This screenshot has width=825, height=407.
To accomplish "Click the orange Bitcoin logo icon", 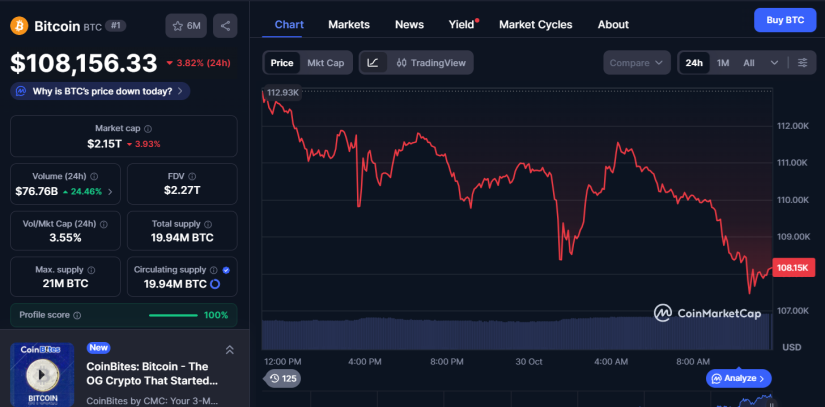I will pyautogui.click(x=19, y=25).
